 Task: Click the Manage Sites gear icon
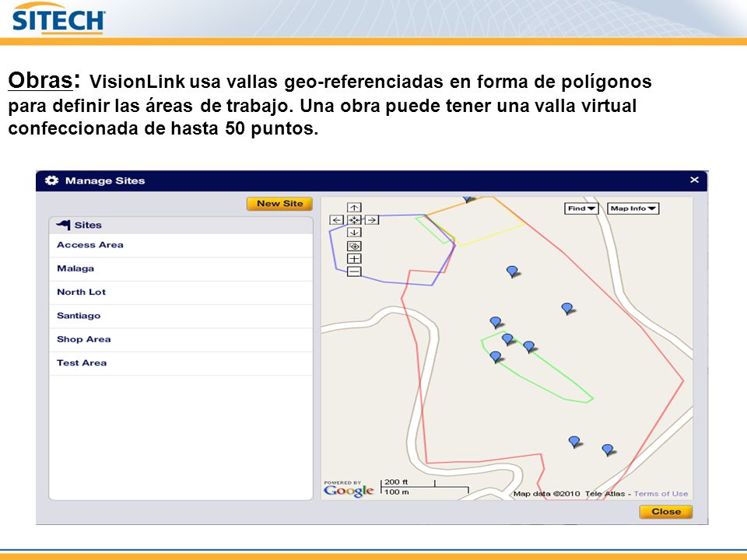tap(51, 180)
